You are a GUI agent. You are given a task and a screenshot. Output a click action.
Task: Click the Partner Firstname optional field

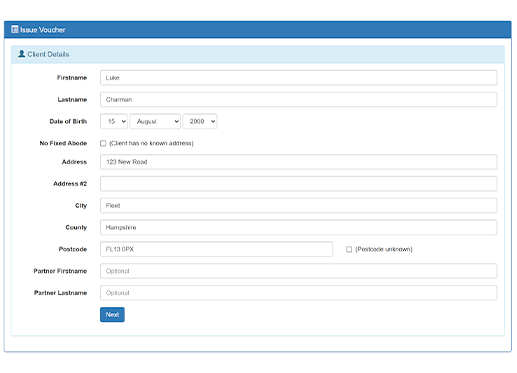point(299,271)
